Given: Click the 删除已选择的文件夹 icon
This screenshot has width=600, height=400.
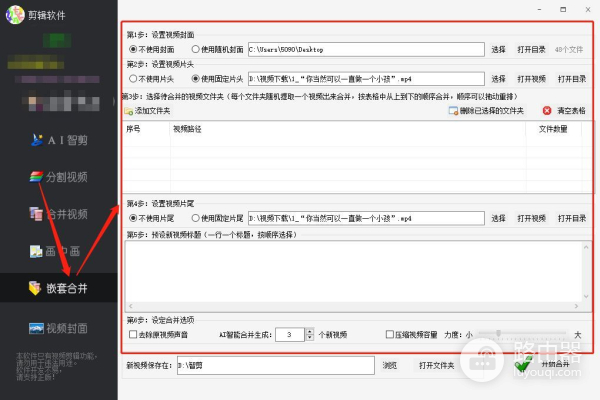Looking at the screenshot, I should [453, 111].
